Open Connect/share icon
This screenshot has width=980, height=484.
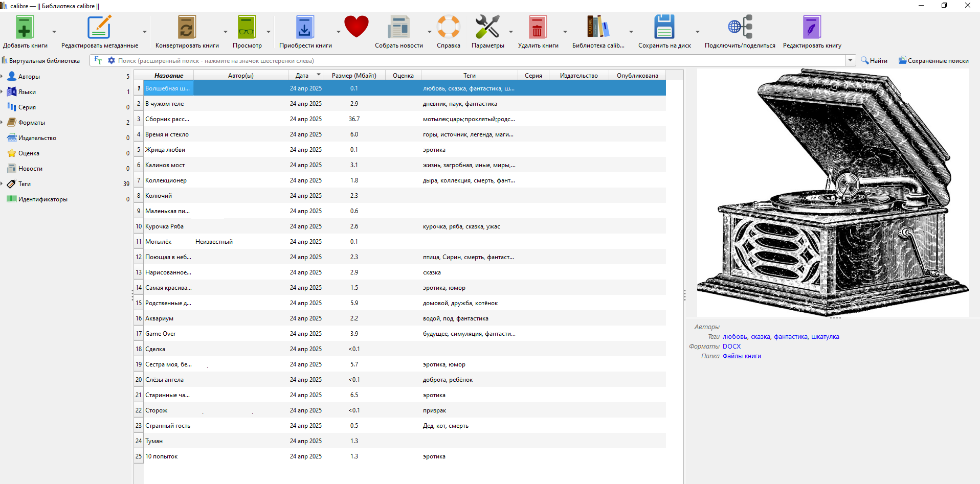pyautogui.click(x=740, y=27)
